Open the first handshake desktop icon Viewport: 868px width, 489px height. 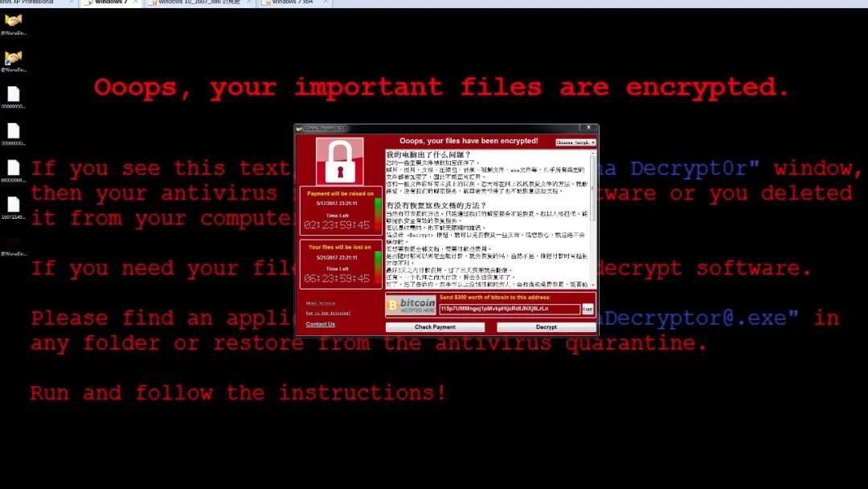click(14, 21)
